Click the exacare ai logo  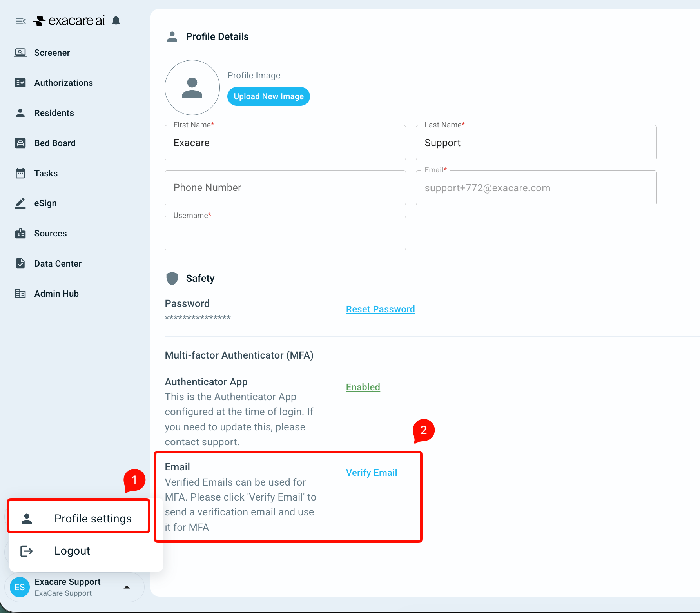click(x=69, y=20)
